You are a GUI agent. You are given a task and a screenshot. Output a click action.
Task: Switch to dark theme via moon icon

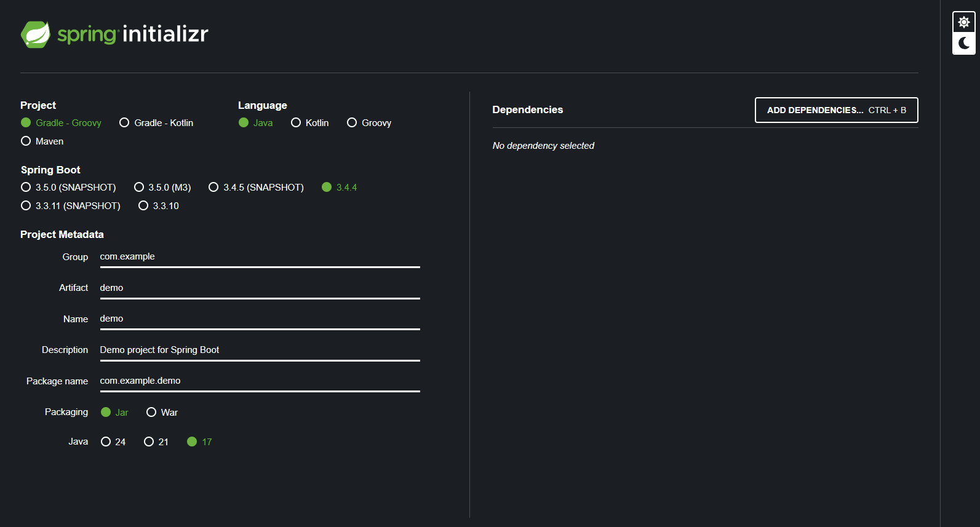click(963, 44)
